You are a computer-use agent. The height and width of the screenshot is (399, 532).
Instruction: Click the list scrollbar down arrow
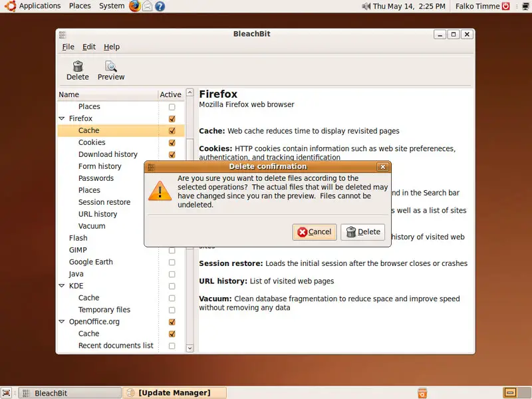190,348
